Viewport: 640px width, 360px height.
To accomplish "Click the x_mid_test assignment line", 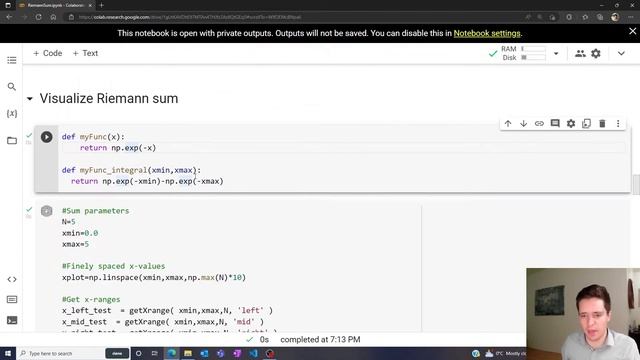I will tap(163, 322).
